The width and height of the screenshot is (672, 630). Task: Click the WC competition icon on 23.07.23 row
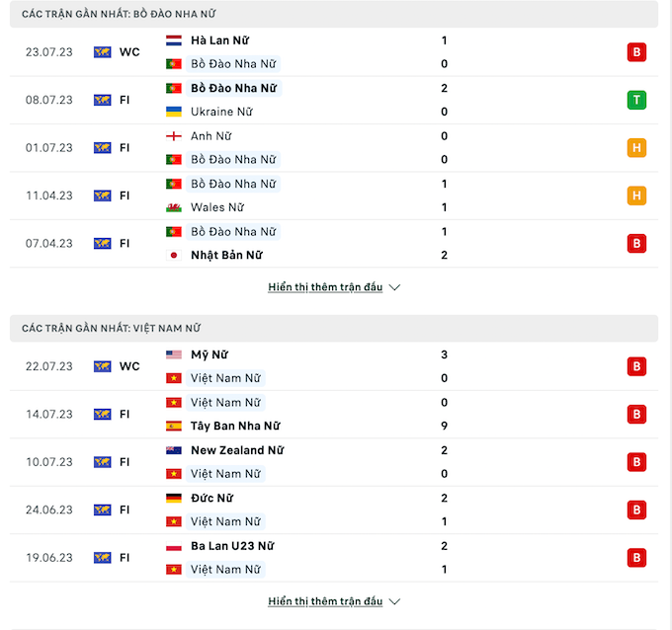(102, 52)
